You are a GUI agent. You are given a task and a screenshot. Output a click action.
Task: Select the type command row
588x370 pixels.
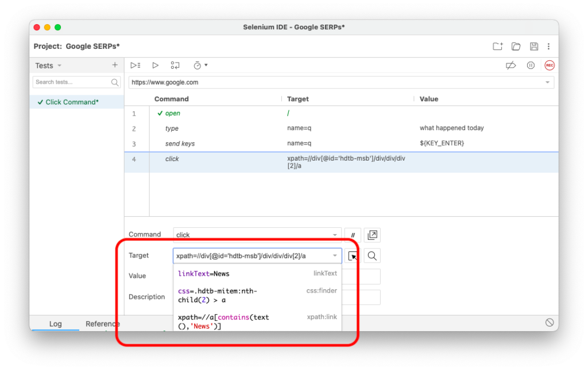coord(341,128)
